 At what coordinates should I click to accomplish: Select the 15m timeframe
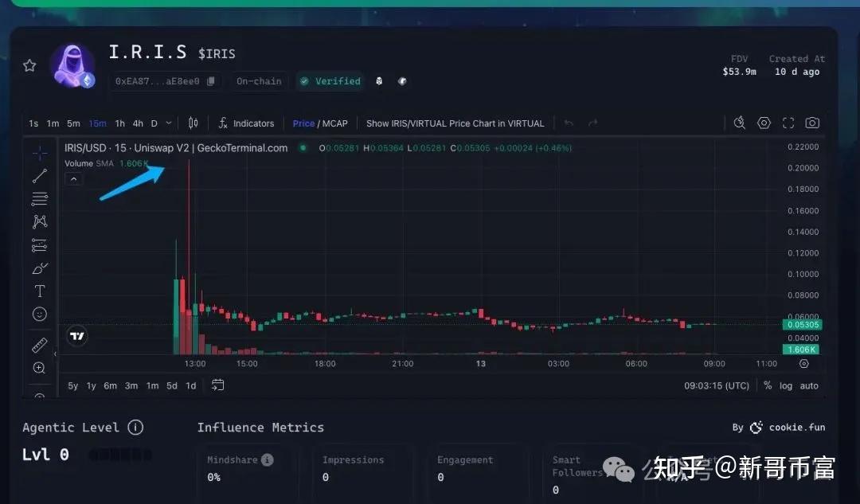point(97,123)
